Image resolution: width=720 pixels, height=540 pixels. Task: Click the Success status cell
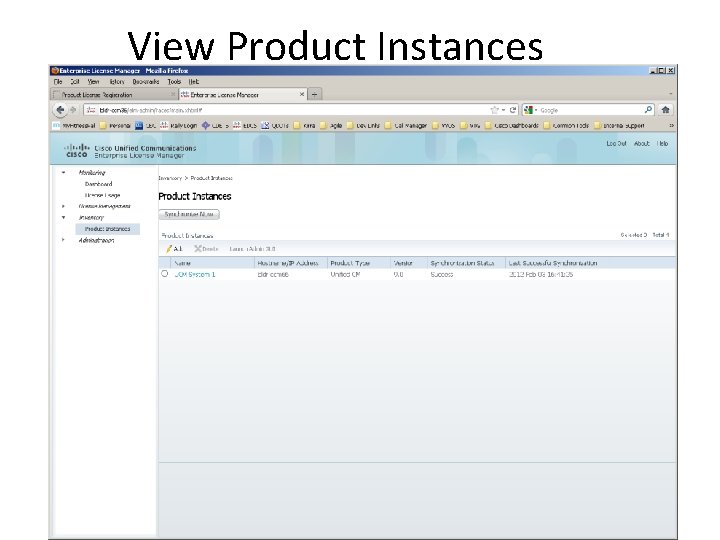coord(442,274)
